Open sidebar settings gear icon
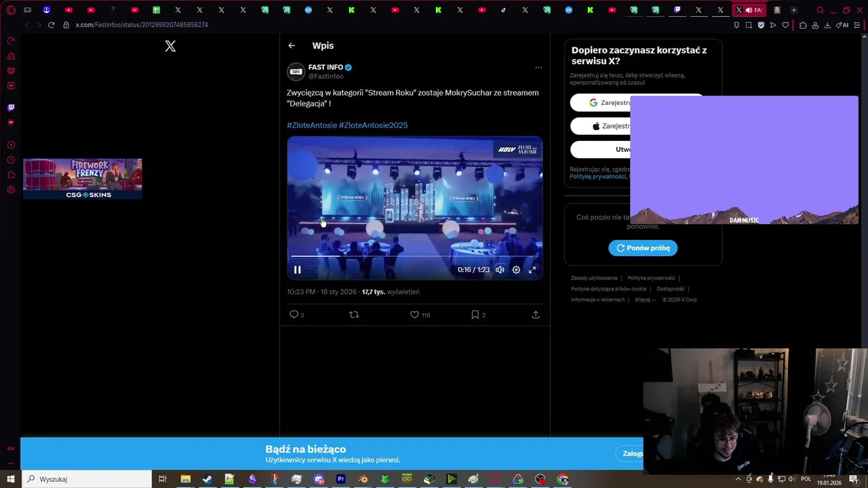Image resolution: width=868 pixels, height=488 pixels. (11, 190)
